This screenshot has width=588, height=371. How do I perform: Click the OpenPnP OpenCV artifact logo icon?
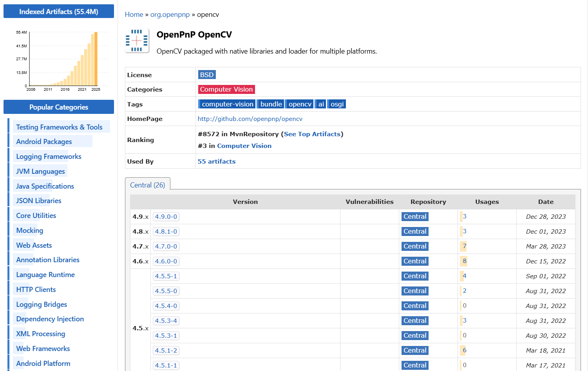point(137,40)
